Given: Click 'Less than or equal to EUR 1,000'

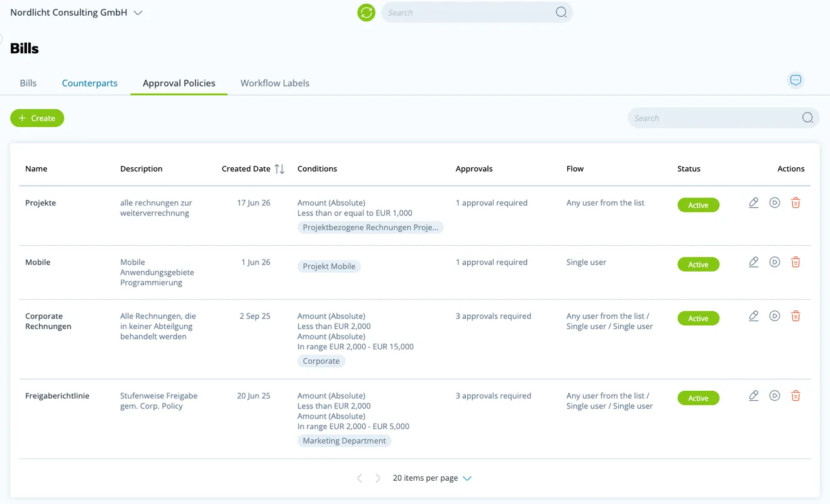Looking at the screenshot, I should tap(355, 213).
